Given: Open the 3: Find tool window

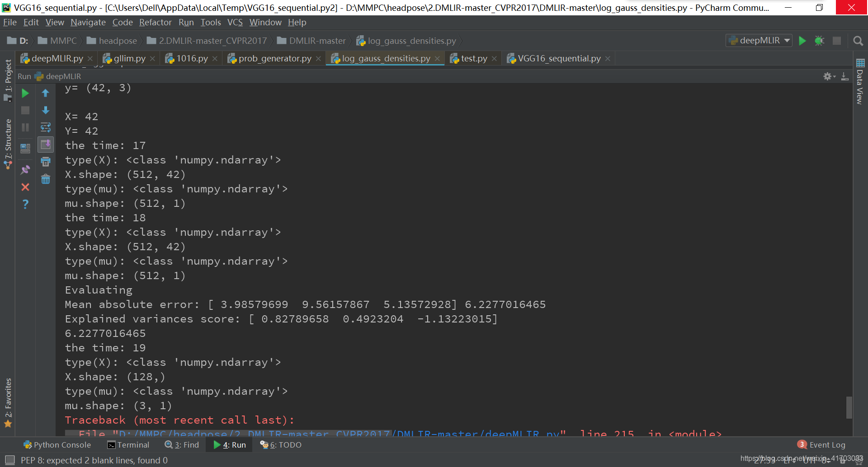Looking at the screenshot, I should click(182, 445).
